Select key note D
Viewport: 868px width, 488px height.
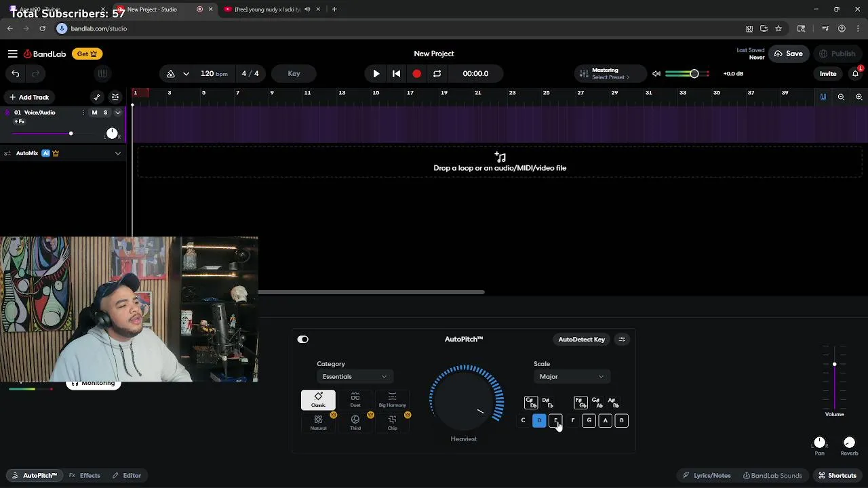pyautogui.click(x=539, y=420)
